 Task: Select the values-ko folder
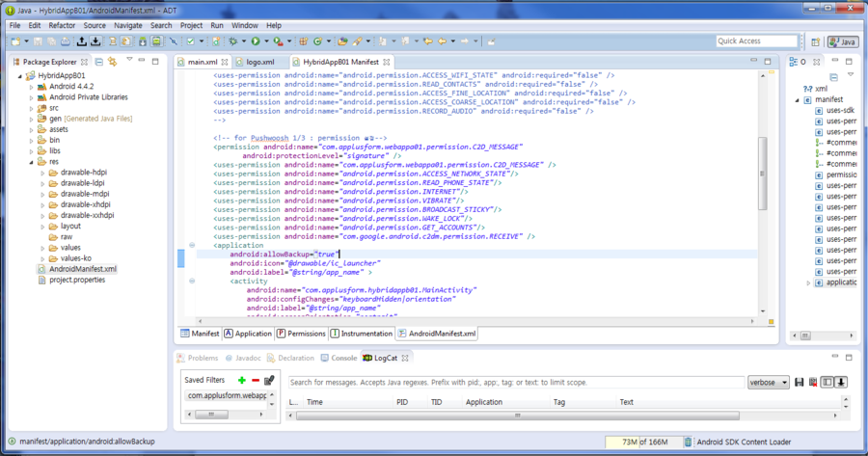[x=76, y=258]
